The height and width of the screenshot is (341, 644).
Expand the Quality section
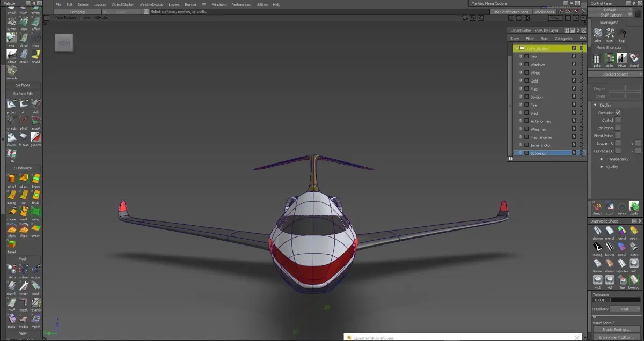[602, 167]
